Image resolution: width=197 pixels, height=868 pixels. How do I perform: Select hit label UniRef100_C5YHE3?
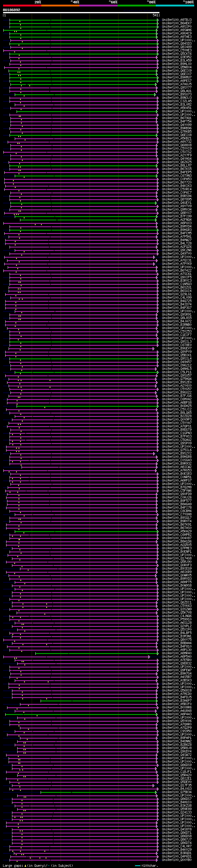click(177, 50)
